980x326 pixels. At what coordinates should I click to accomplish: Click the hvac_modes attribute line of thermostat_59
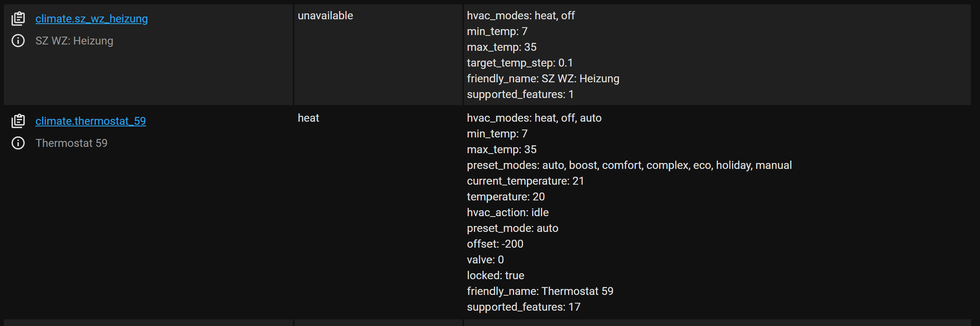pos(534,118)
